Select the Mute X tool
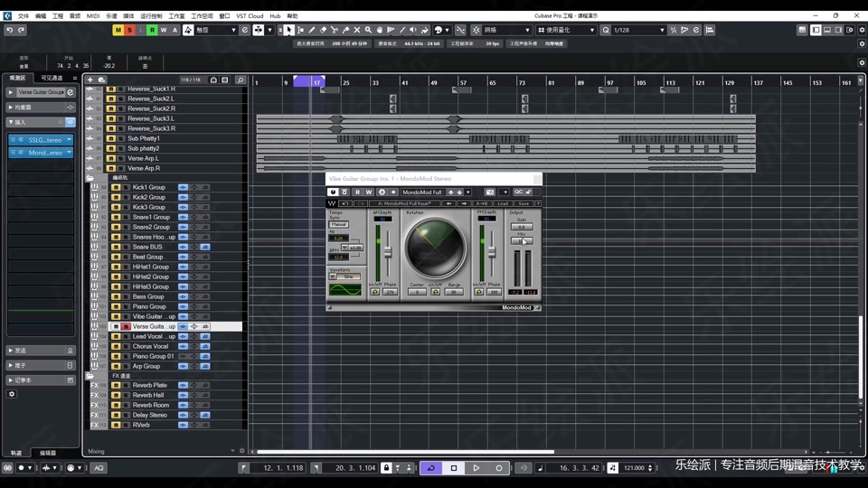868x488 pixels. pos(357,30)
